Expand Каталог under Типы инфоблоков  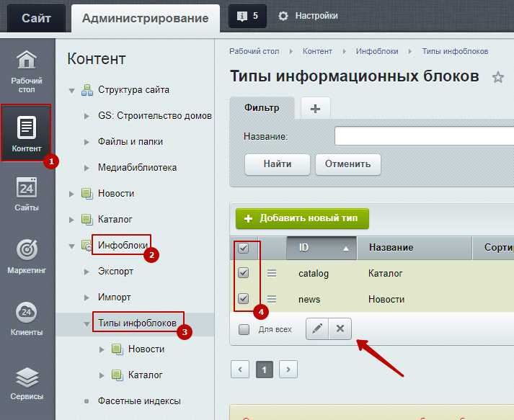(x=102, y=375)
